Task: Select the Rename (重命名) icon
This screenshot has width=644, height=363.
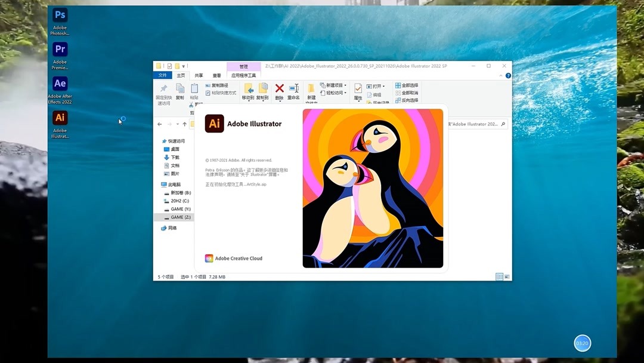Action: 293,90
